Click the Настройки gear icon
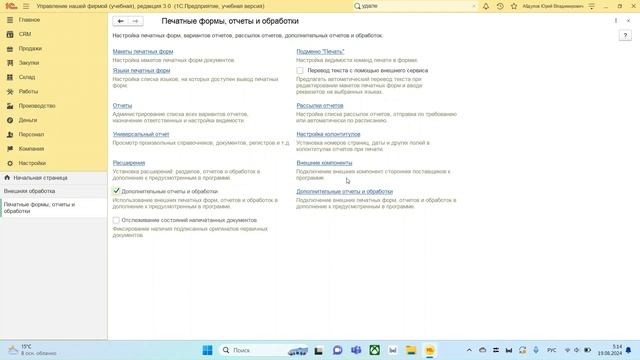The width and height of the screenshot is (640, 360). point(10,163)
